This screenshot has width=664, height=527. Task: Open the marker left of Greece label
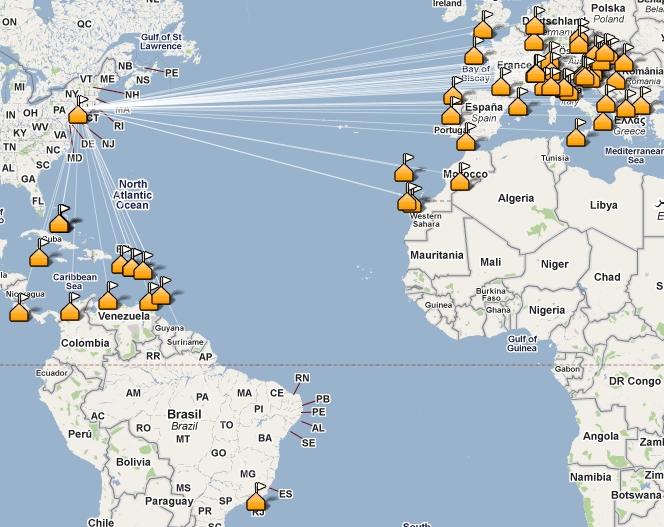[603, 121]
